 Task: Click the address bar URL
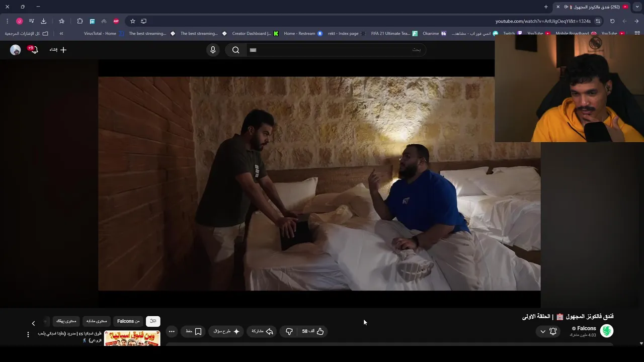coord(543,21)
